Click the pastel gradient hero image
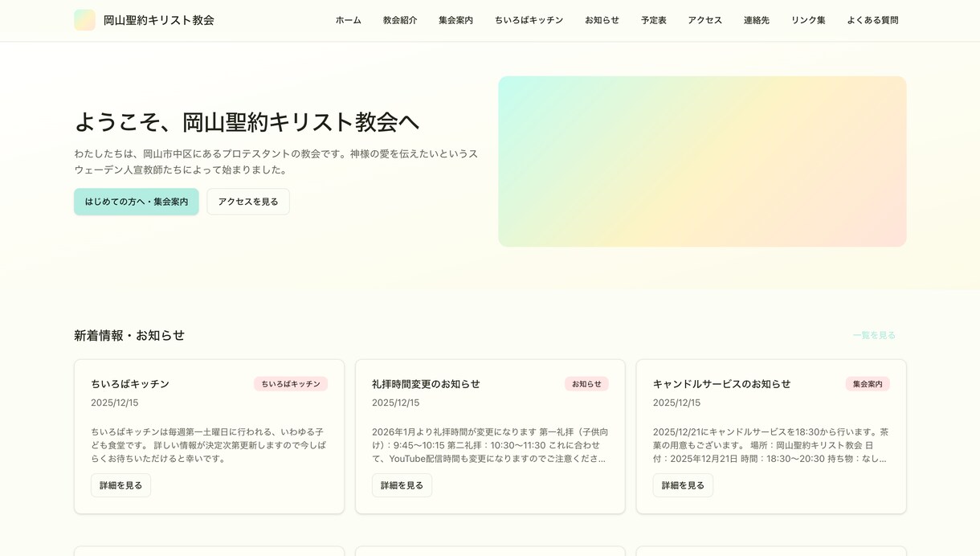 pyautogui.click(x=702, y=161)
